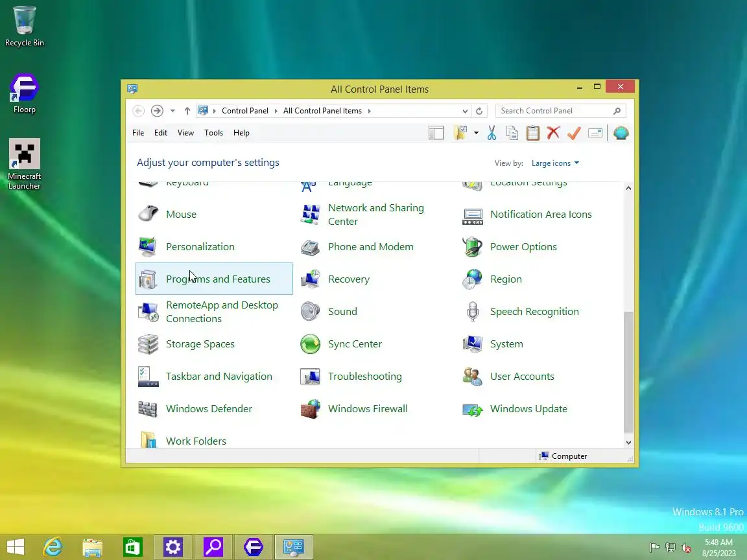Screen dimensions: 747x560
Task: Open Taskbar and Navigation icon
Action: pyautogui.click(x=148, y=376)
